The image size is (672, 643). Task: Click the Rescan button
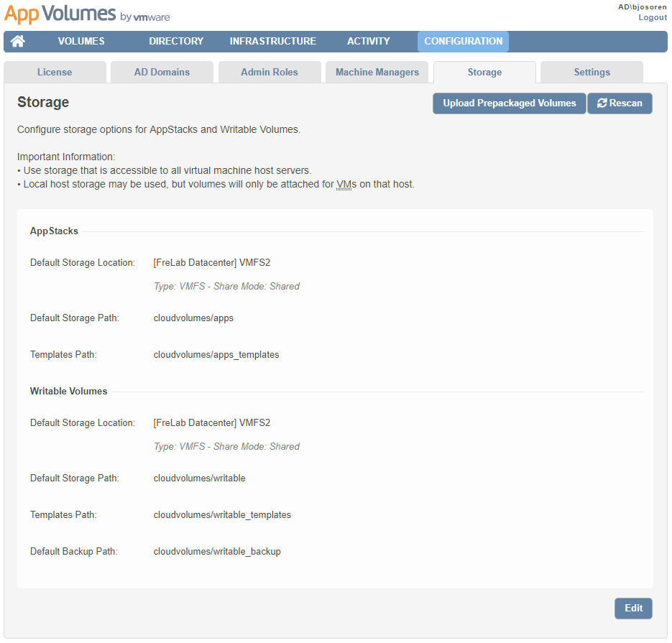pyautogui.click(x=620, y=103)
